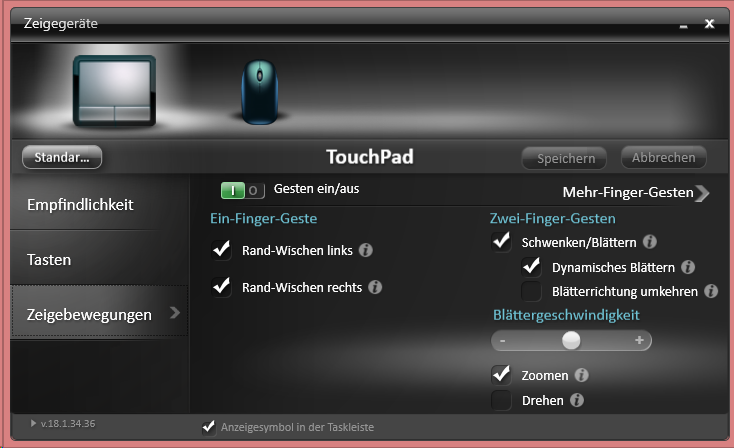Image resolution: width=734 pixels, height=448 pixels.
Task: Enable the Drehen checkbox
Action: [501, 400]
